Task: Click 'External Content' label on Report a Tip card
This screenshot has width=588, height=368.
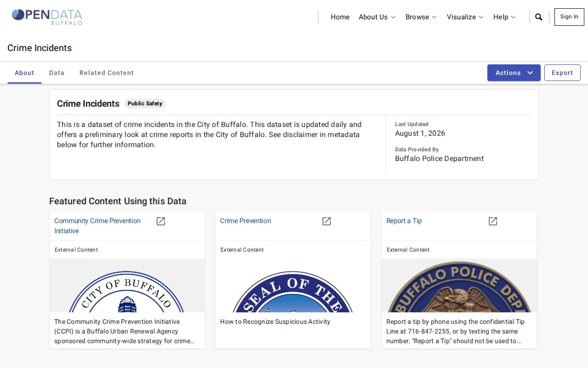Action: (408, 250)
